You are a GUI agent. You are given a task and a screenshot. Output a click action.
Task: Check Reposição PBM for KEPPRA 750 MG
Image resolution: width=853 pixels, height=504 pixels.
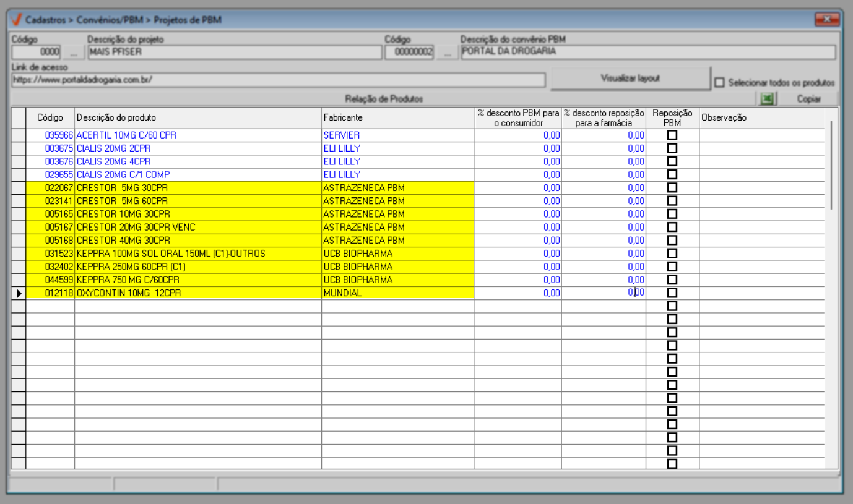(x=672, y=280)
